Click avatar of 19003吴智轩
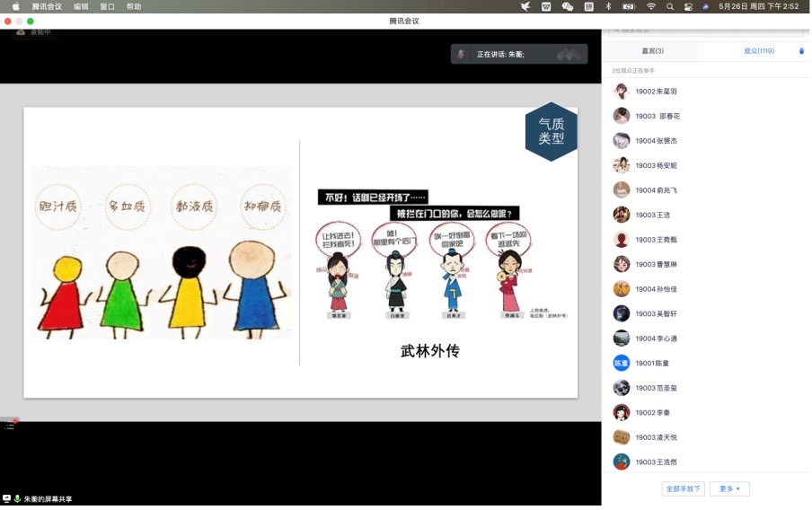 [x=622, y=313]
